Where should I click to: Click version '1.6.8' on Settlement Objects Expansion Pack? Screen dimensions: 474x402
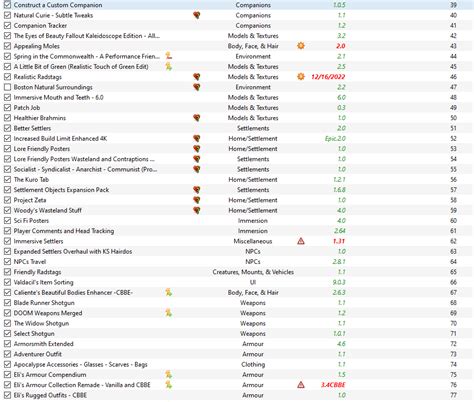tap(339, 190)
